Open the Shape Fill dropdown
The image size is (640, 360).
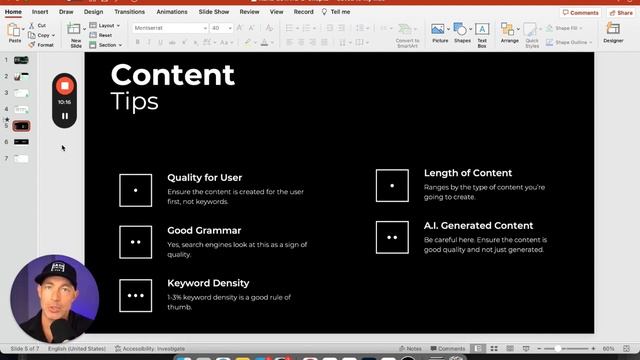click(x=565, y=28)
